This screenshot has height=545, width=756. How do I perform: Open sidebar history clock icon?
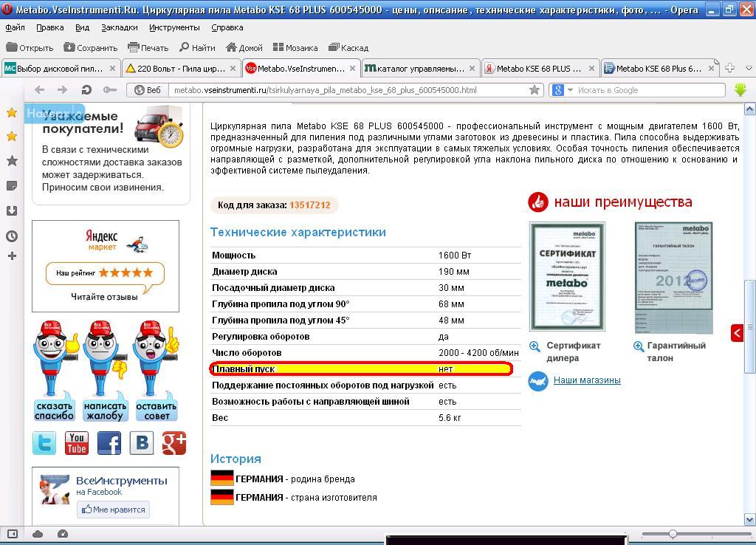coord(12,236)
